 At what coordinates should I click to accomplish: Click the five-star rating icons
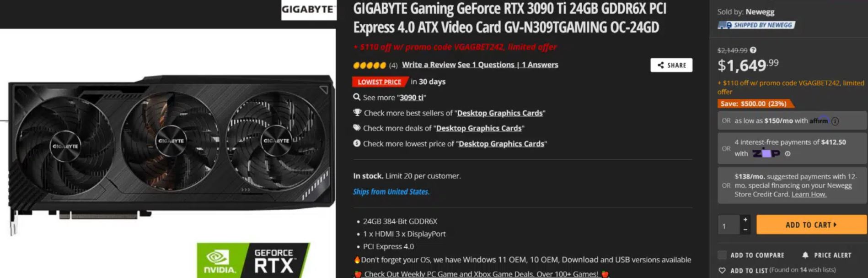click(370, 65)
